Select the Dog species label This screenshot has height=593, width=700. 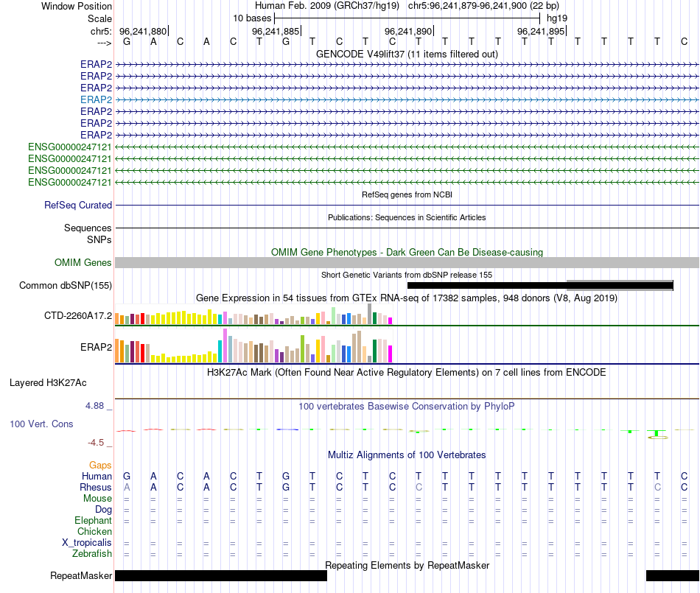103,510
